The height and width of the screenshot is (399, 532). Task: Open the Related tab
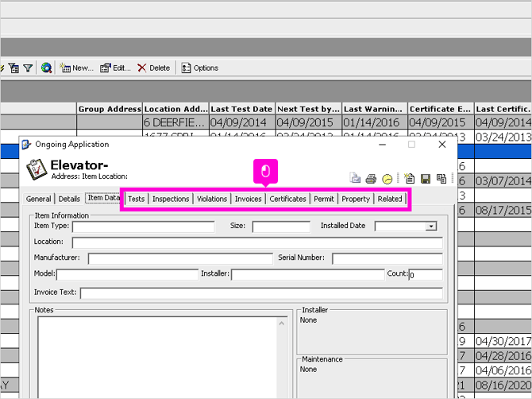[390, 199]
